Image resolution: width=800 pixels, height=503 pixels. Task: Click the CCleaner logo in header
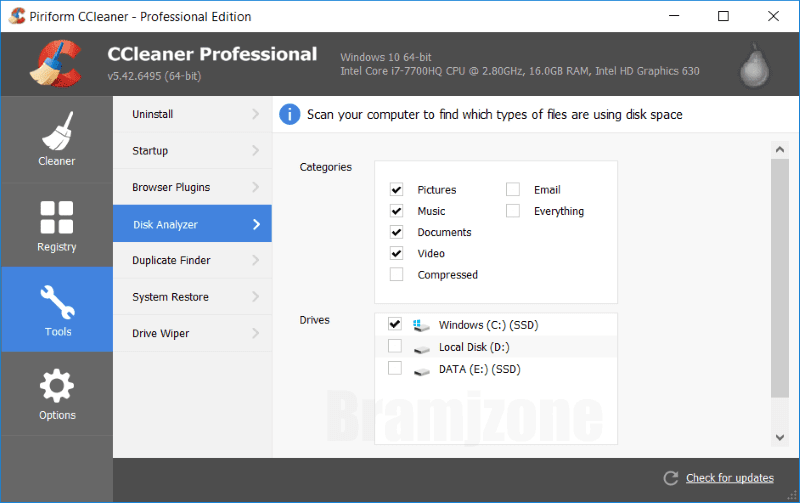55,63
